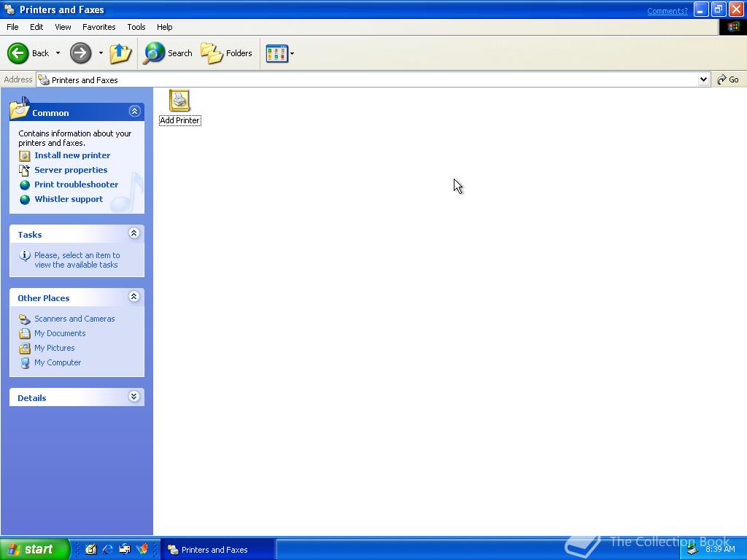Click the Tasks info icon
This screenshot has width=747, height=560.
(25, 256)
